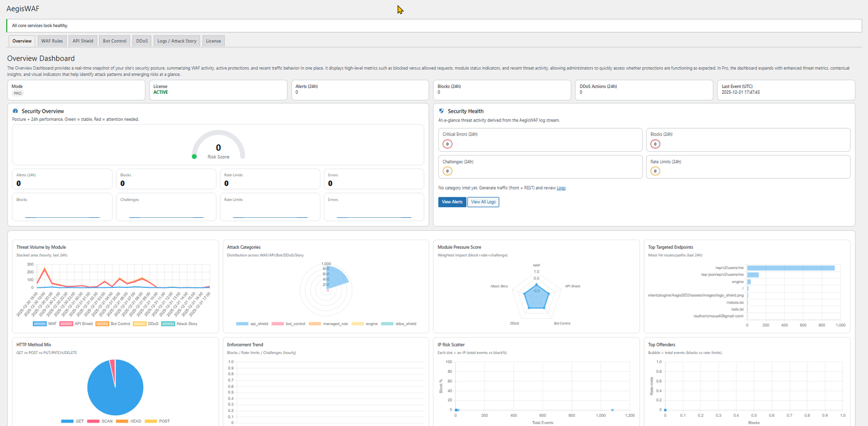Click the Critical Errors red count badge
Viewport: 868px width, 426px height.
tap(447, 144)
